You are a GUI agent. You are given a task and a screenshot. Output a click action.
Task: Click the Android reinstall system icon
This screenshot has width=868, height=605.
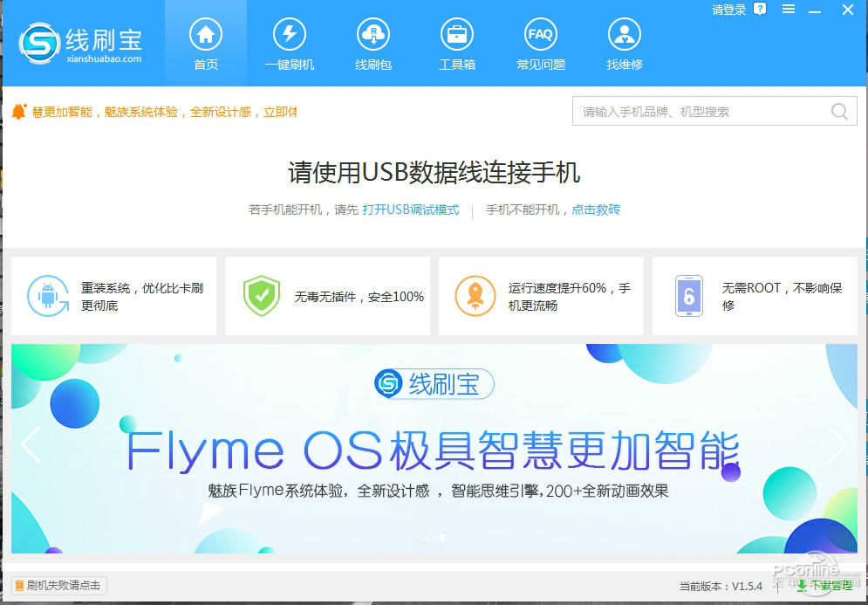(x=48, y=296)
